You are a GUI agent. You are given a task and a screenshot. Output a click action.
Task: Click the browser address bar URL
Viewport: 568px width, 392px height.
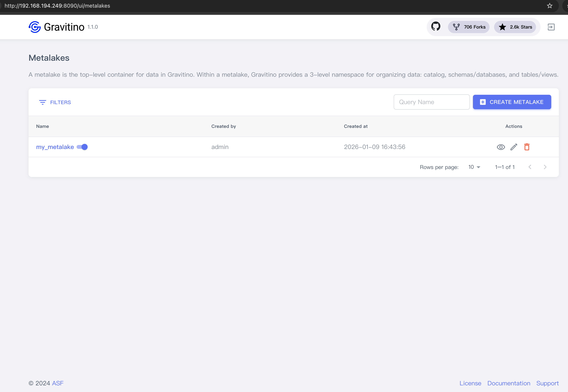click(57, 6)
